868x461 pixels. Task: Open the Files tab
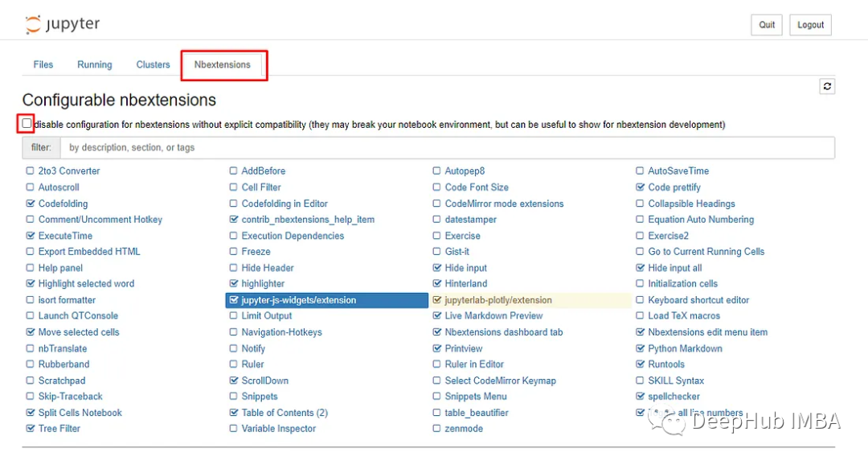pyautogui.click(x=43, y=64)
